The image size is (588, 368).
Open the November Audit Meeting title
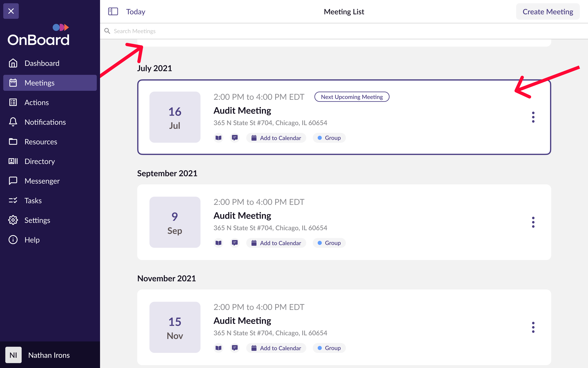tap(242, 321)
